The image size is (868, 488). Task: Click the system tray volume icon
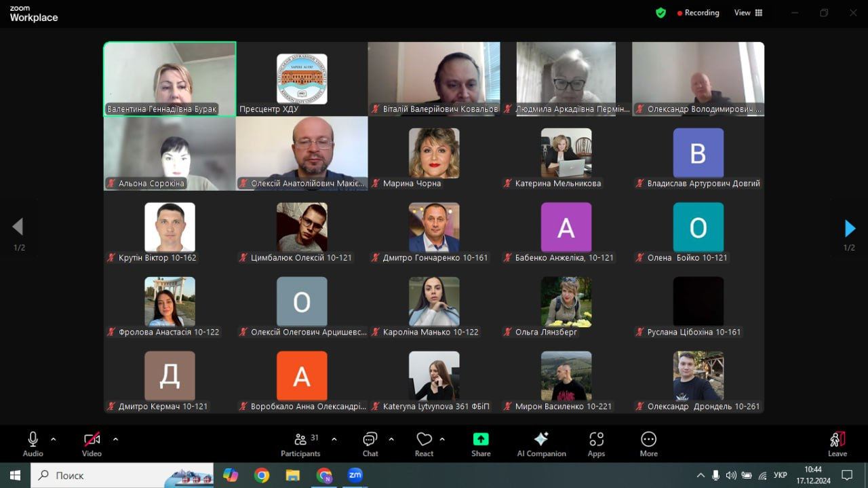[731, 475]
